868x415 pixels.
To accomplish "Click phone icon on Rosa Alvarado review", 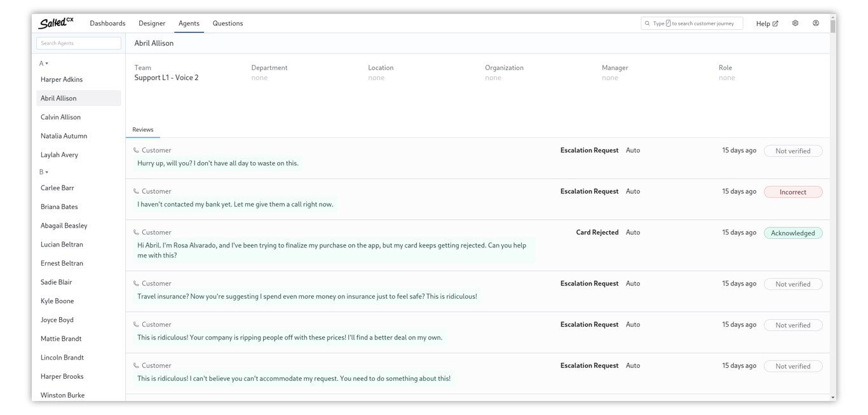I will click(136, 233).
